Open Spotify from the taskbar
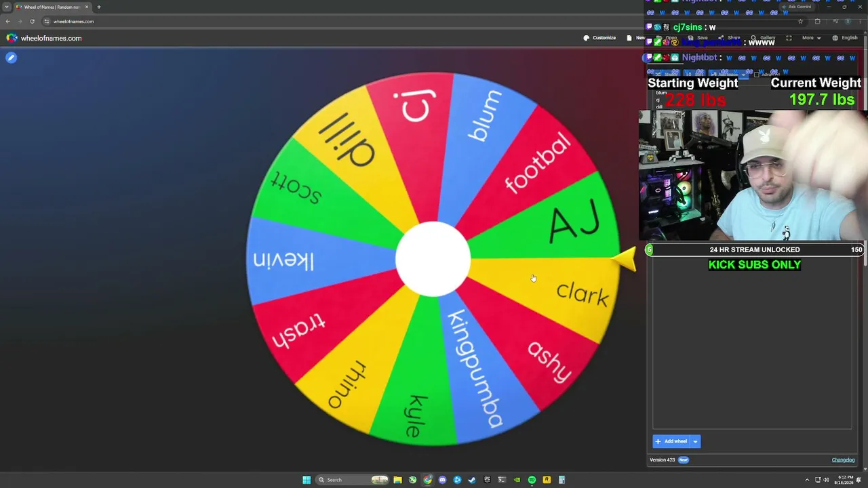868x488 pixels. click(532, 480)
